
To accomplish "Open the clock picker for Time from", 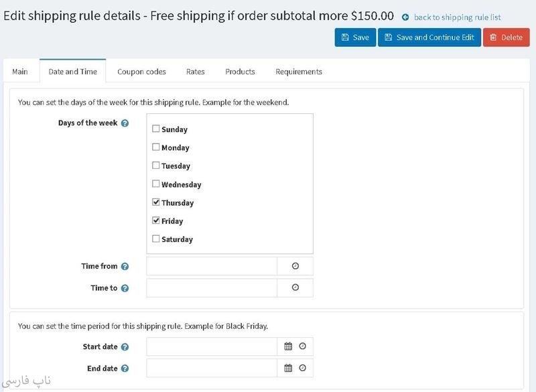I will [295, 266].
